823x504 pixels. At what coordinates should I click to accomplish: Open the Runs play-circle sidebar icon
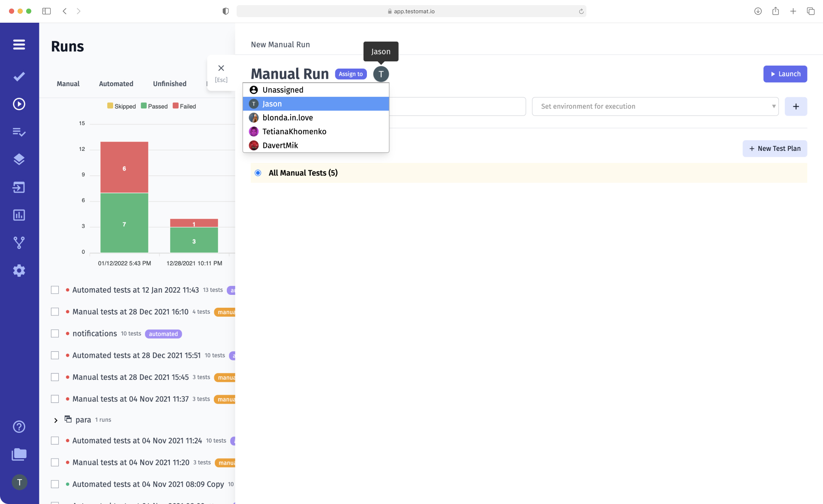tap(19, 104)
